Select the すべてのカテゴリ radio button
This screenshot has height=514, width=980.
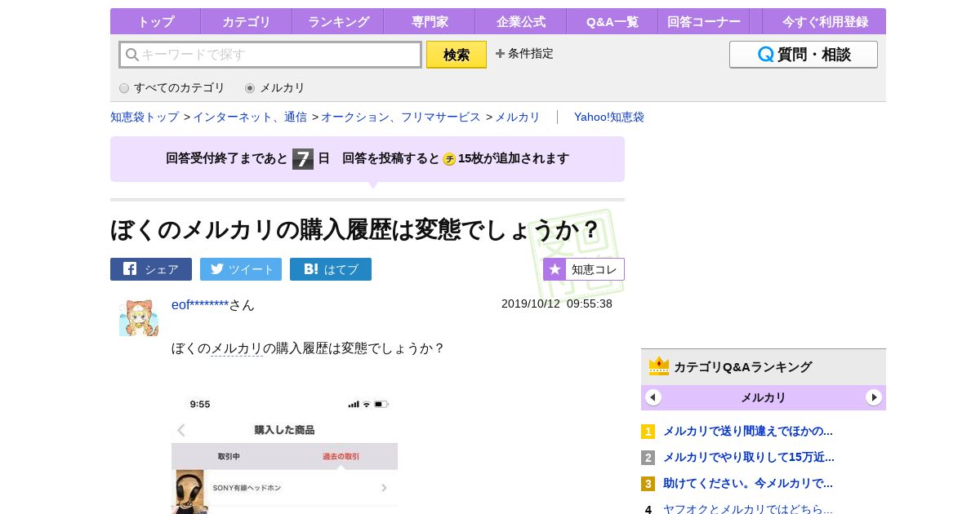124,88
